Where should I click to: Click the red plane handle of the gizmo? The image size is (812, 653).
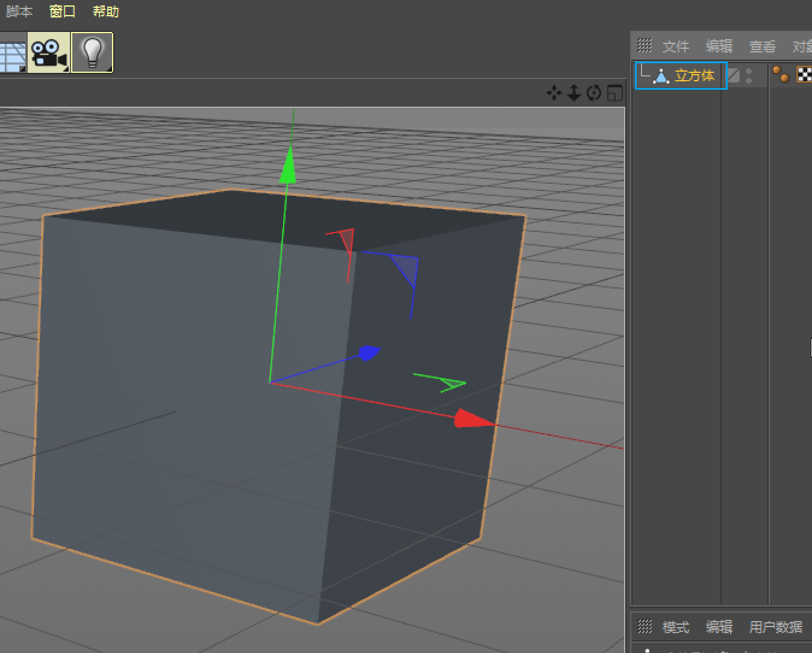click(x=347, y=240)
